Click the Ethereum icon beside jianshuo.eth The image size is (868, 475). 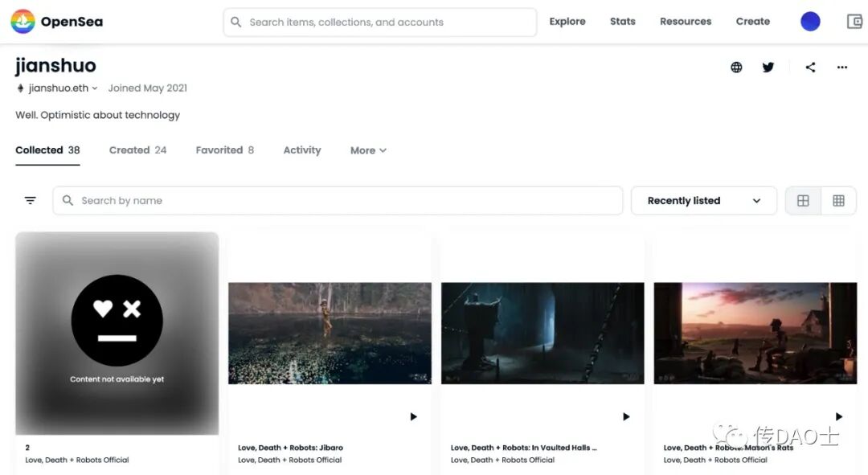[x=20, y=88]
